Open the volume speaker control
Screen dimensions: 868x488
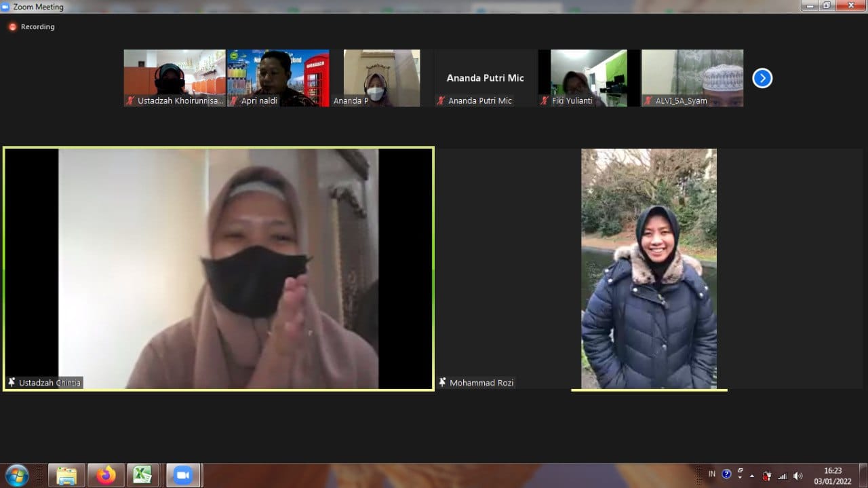point(797,476)
